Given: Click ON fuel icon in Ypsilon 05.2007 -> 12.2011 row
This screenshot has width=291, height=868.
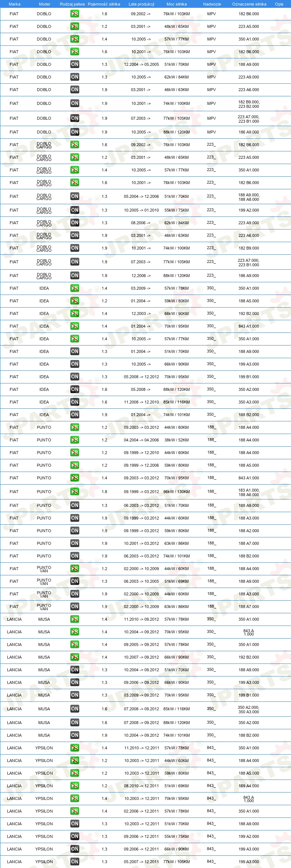Looking at the screenshot, I should coord(75,862).
